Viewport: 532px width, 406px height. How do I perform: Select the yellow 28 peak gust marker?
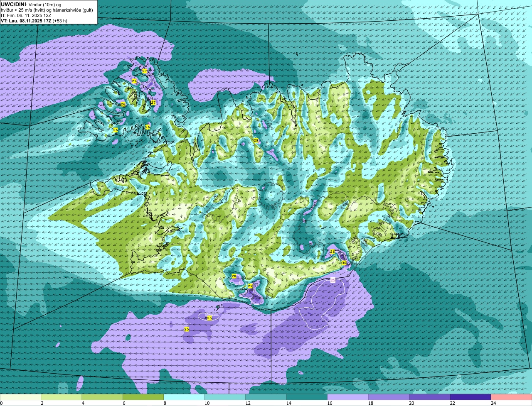coord(234,276)
